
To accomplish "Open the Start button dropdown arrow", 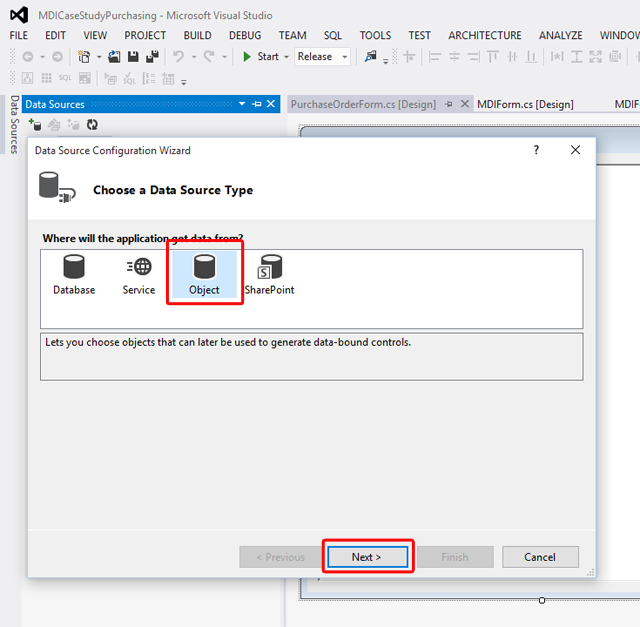I will (x=287, y=57).
